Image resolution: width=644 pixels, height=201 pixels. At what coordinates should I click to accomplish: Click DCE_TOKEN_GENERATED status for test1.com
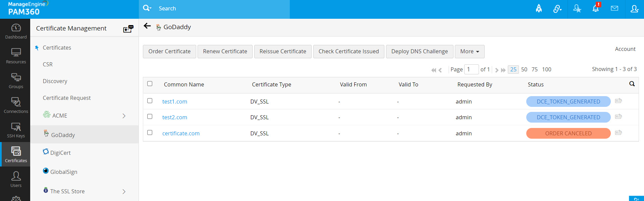pyautogui.click(x=568, y=102)
